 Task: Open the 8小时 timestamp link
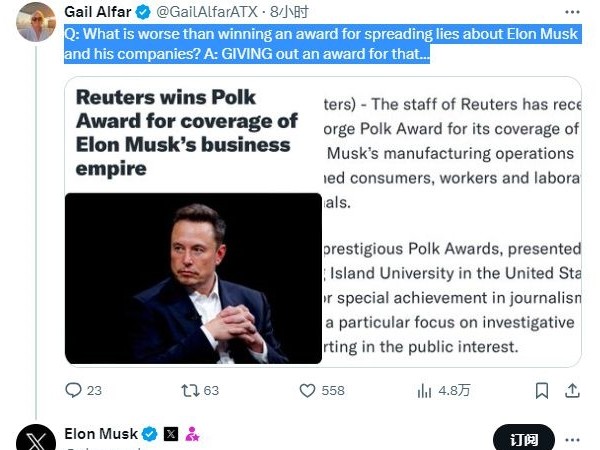point(295,13)
